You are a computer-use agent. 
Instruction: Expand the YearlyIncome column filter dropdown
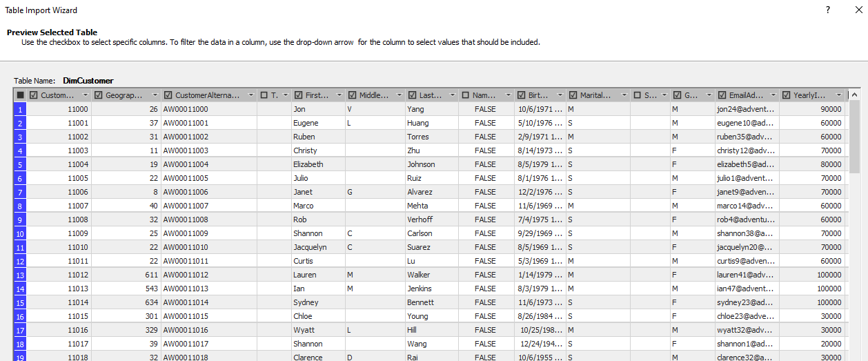tap(839, 95)
